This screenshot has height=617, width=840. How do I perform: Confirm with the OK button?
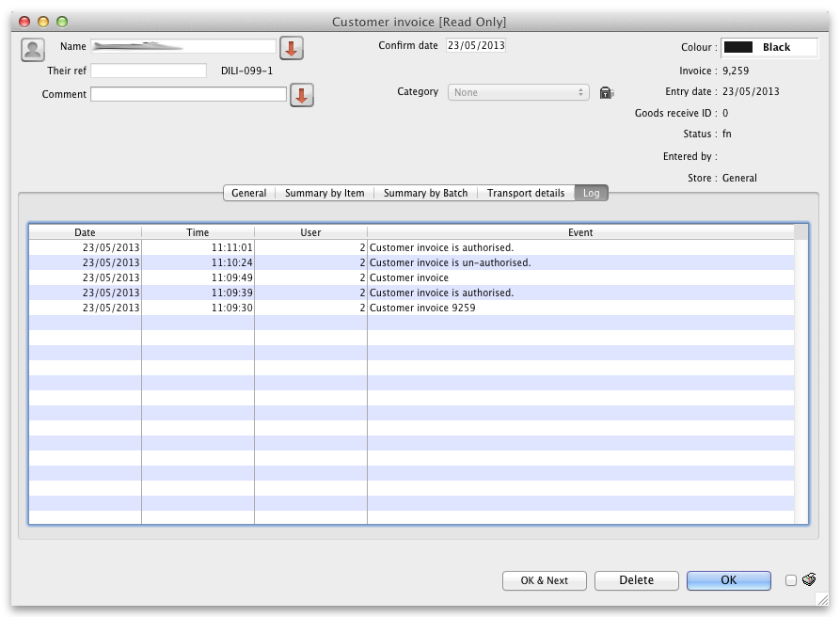(x=728, y=580)
